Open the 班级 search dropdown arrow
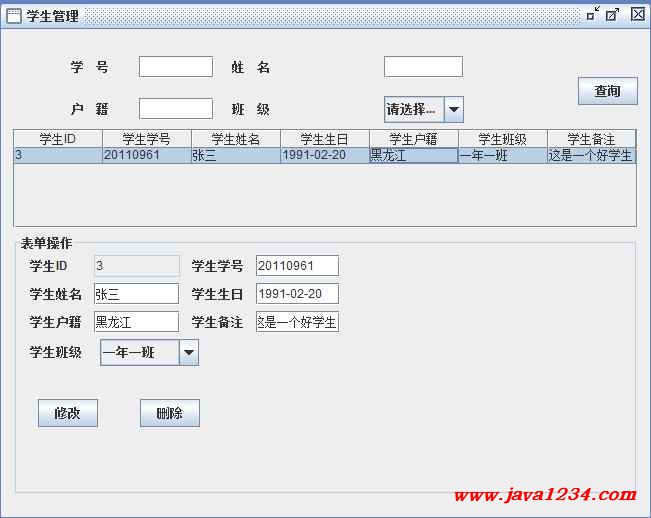 click(453, 109)
